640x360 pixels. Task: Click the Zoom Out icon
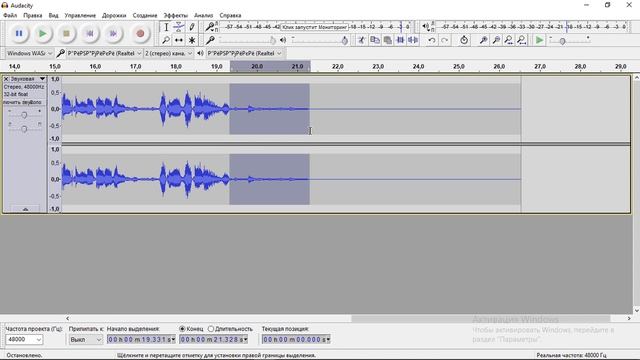pyautogui.click(x=496, y=40)
